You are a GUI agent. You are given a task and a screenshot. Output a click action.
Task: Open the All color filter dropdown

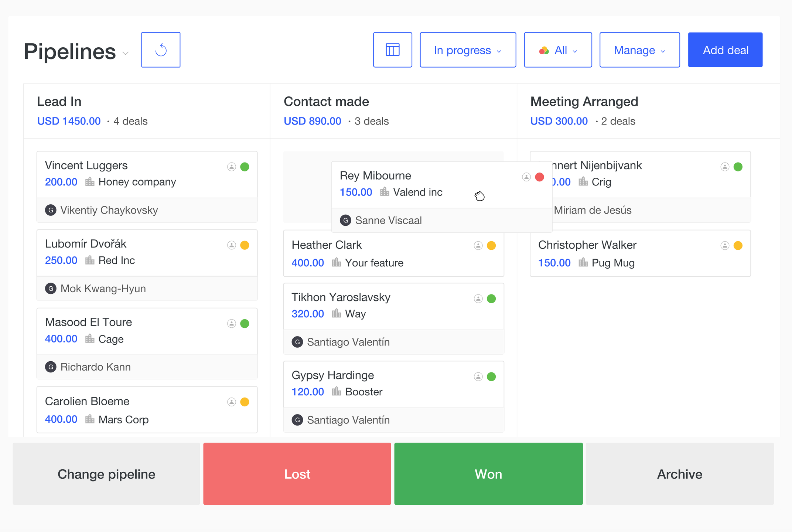558,50
